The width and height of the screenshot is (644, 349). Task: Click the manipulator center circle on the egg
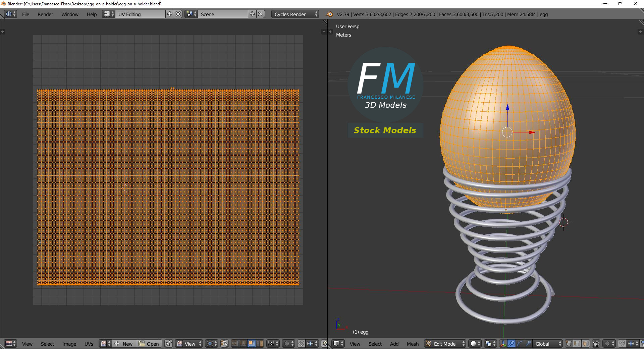(507, 132)
